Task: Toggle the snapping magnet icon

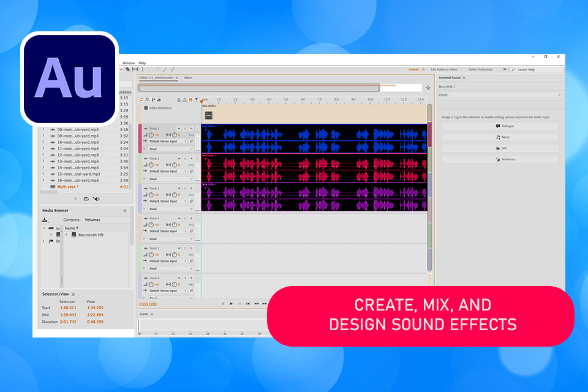Action: pos(190,100)
